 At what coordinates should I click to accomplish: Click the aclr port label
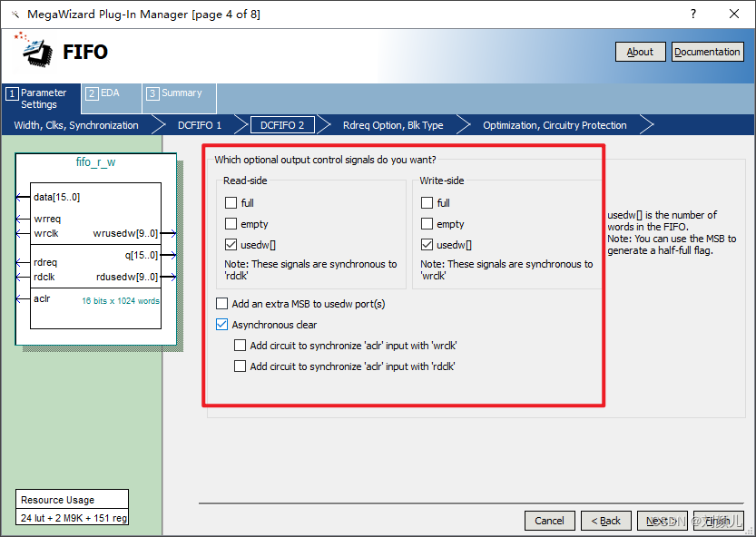click(42, 298)
